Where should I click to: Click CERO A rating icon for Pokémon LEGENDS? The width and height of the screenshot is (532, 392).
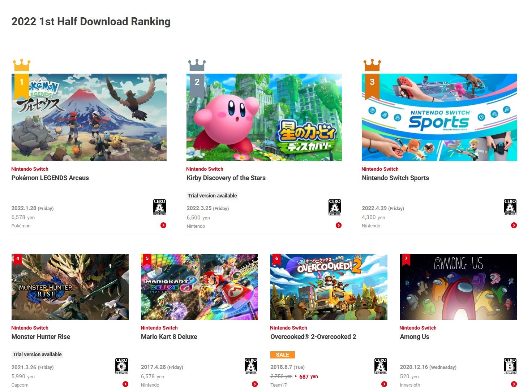click(160, 207)
